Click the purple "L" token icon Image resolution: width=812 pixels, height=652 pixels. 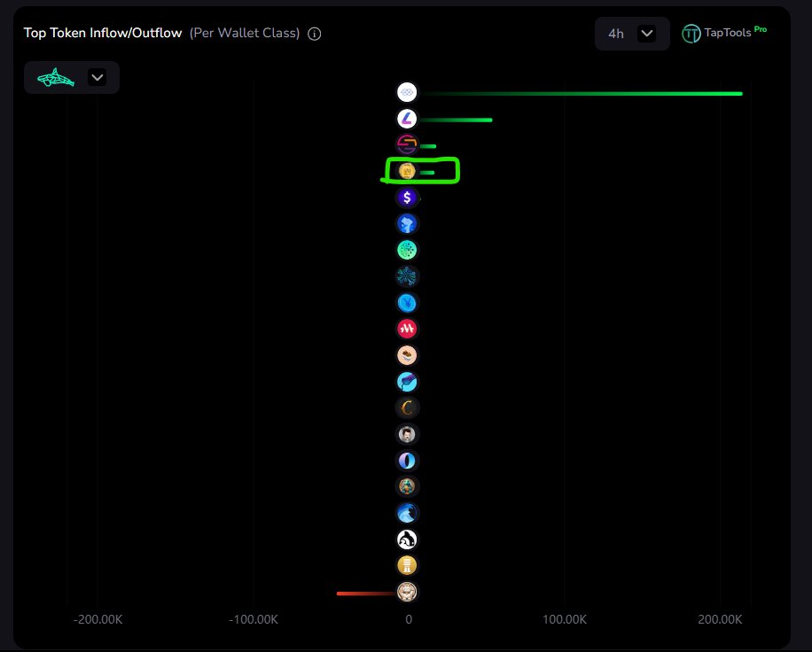tap(406, 118)
